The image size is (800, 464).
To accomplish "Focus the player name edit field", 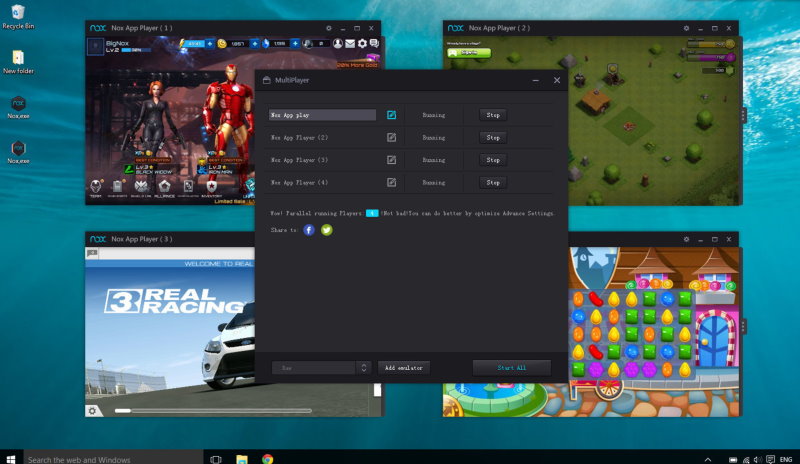I will click(322, 115).
